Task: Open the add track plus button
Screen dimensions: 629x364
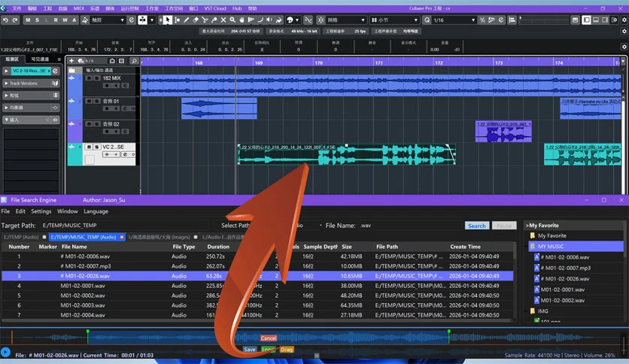Action: click(x=71, y=60)
